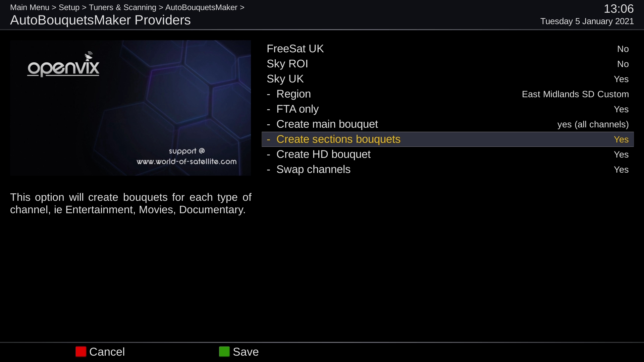Click the Cancel label
Viewport: 644px width, 362px height.
[107, 352]
